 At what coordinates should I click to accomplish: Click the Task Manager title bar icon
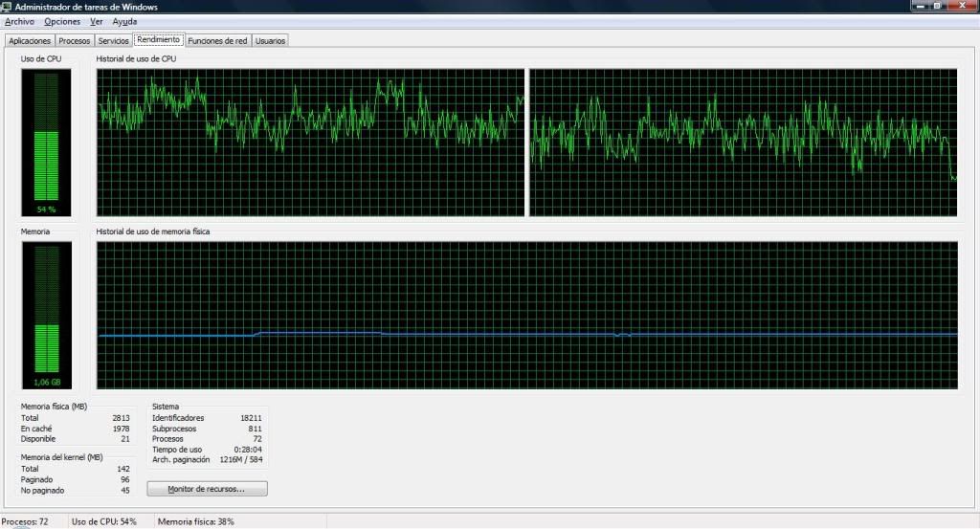point(7,7)
